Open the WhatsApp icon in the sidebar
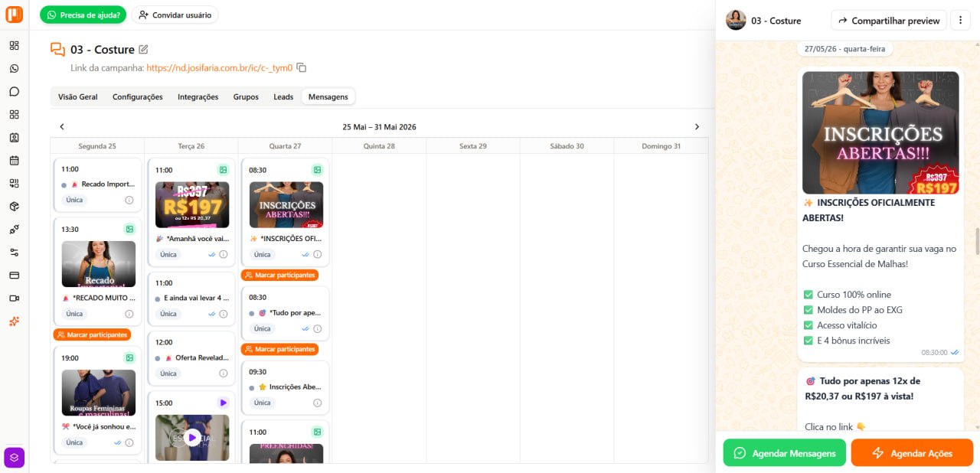Image resolution: width=980 pixels, height=473 pixels. point(14,68)
